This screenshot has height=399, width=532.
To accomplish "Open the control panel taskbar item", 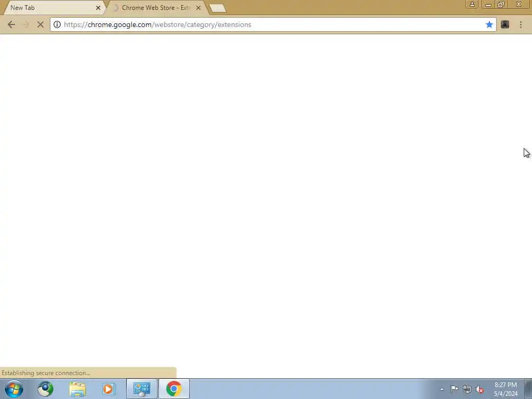I will [141, 389].
